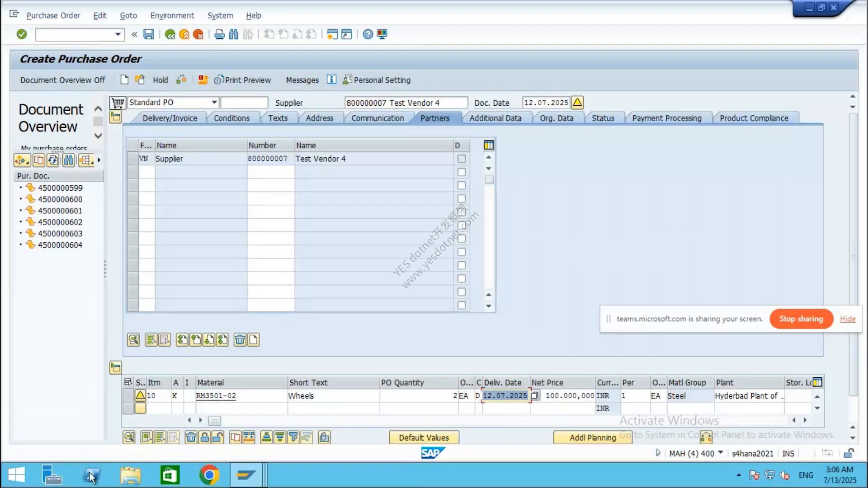Collapse the Document Overview chevron up
The width and height of the screenshot is (868, 488).
click(x=98, y=109)
